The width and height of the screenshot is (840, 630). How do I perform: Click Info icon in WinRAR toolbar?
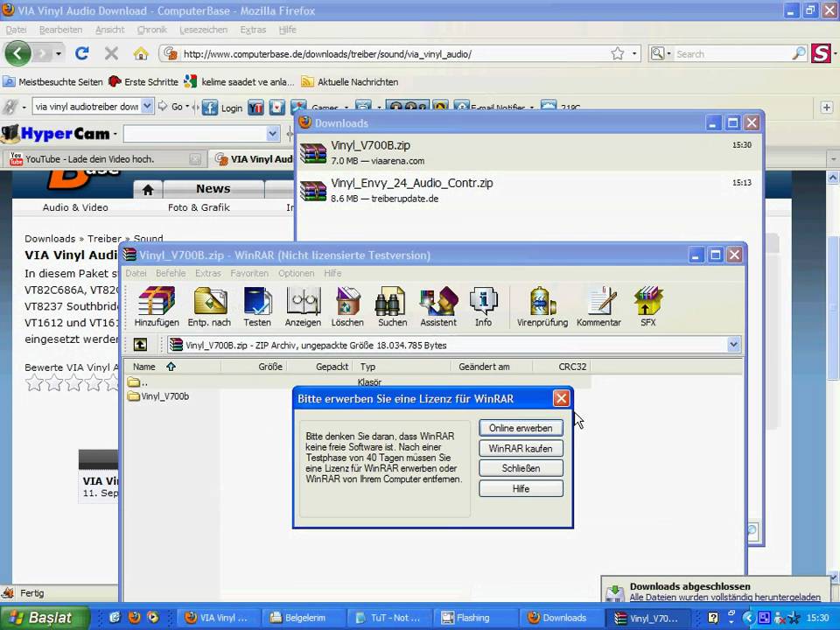[483, 306]
